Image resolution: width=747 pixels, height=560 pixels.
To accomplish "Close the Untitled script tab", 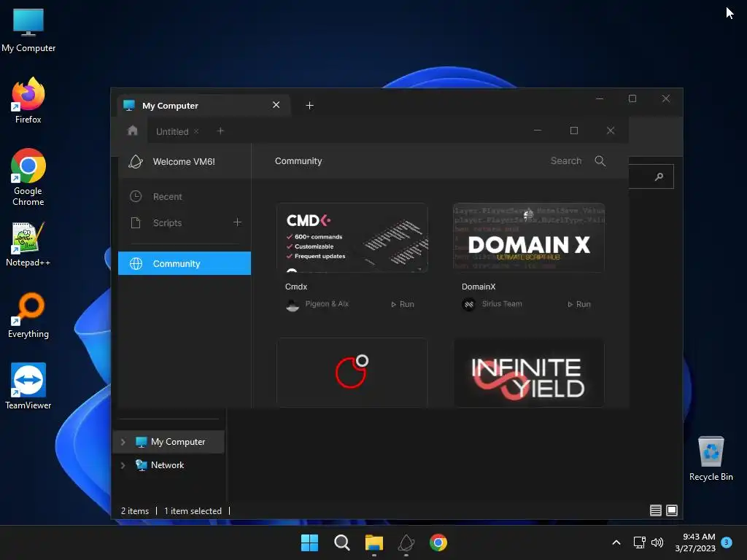I will point(196,131).
